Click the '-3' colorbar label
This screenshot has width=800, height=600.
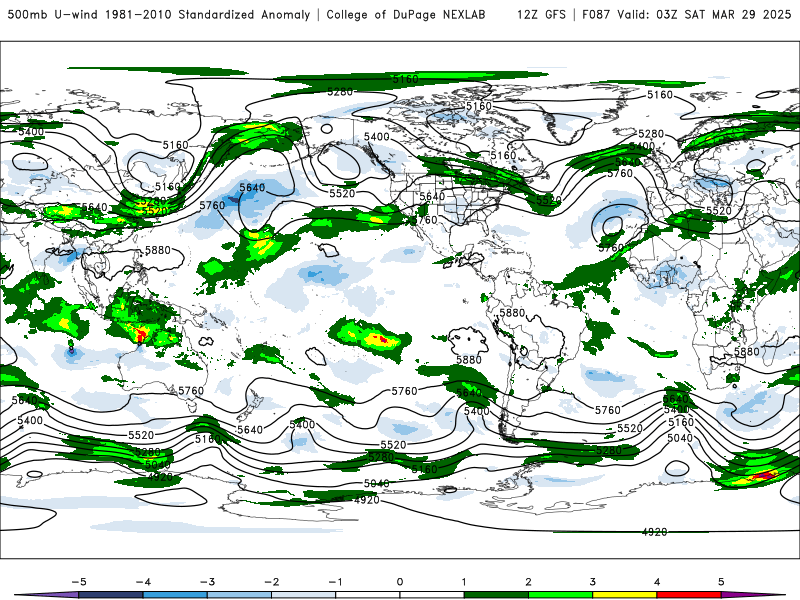[x=207, y=582]
